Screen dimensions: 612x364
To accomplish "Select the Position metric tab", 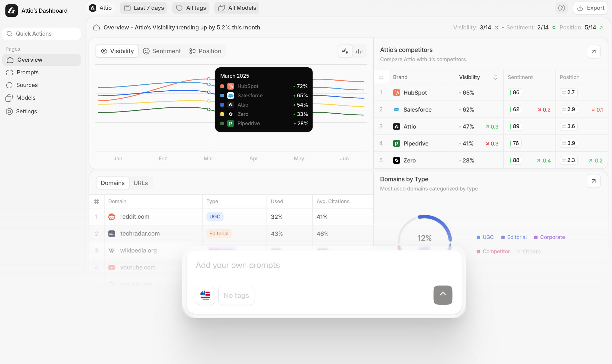I will tap(205, 51).
